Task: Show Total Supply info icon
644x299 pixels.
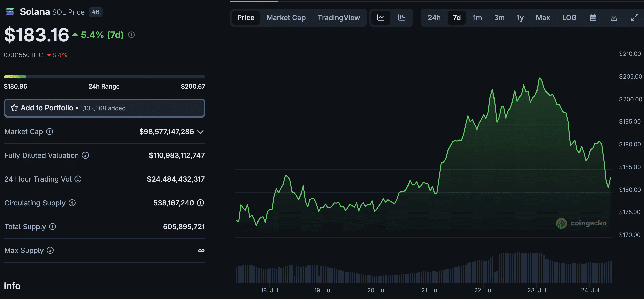Action: click(52, 227)
